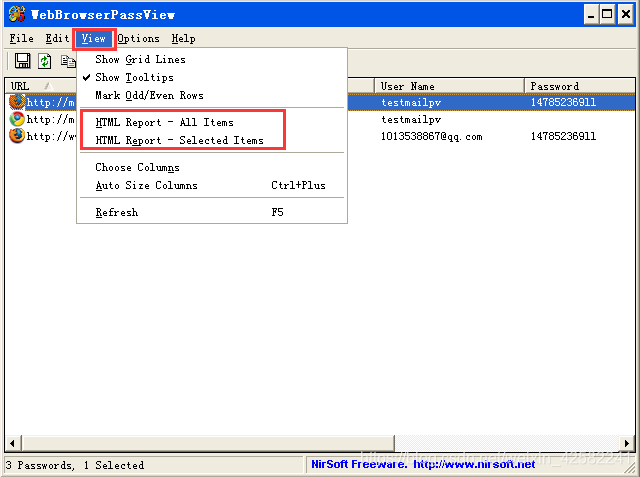Minimize the WebBrowserPassView window

(591, 15)
